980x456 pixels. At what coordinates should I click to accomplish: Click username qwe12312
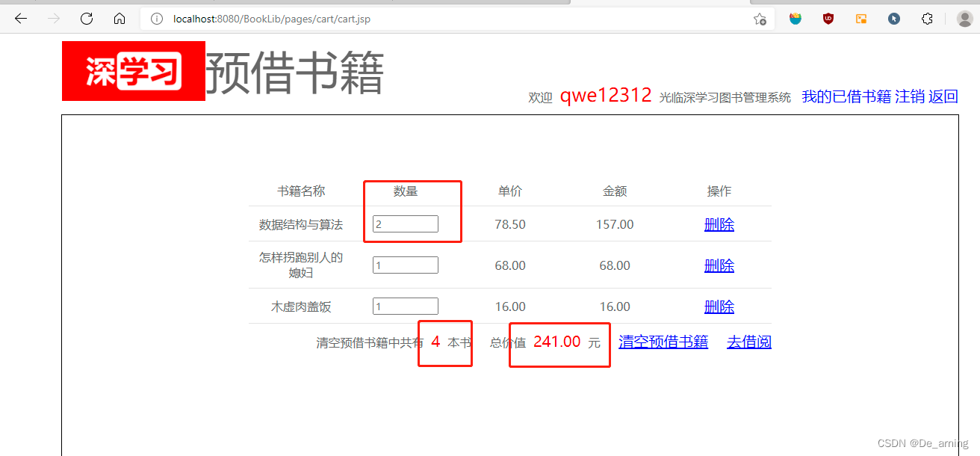click(606, 95)
